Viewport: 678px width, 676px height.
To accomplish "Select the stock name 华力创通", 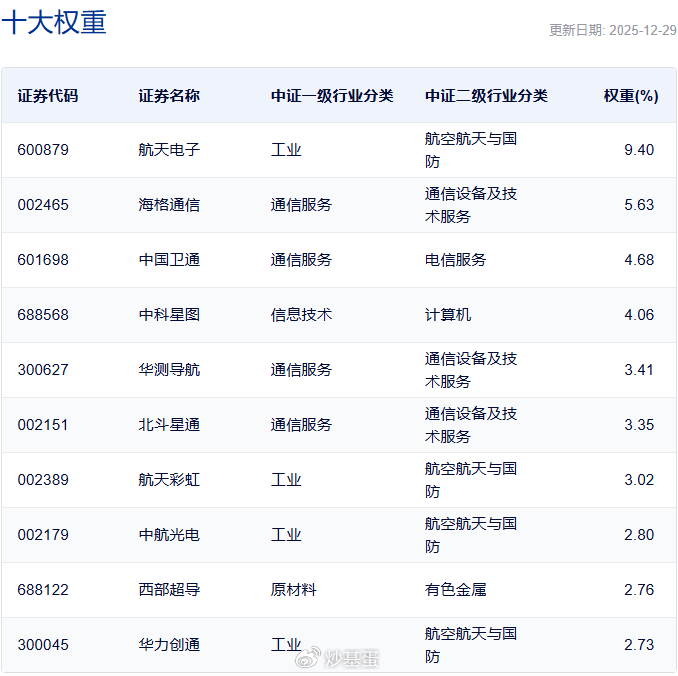I will click(169, 645).
